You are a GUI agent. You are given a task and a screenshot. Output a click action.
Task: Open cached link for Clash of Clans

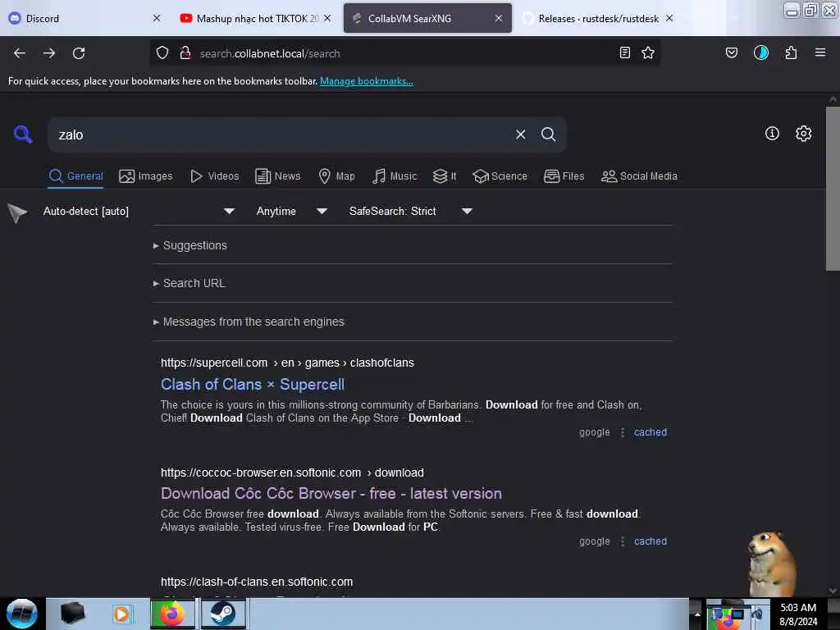pos(651,431)
